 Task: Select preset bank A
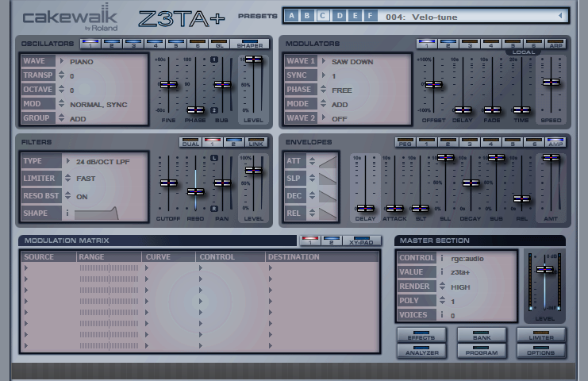point(291,16)
